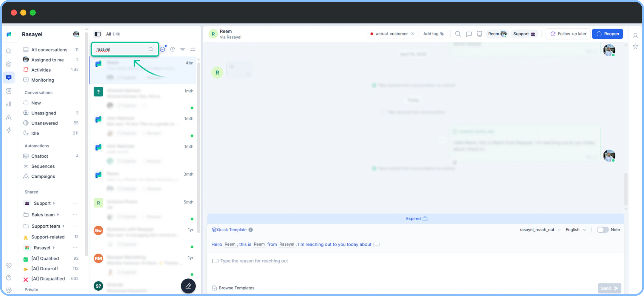Open the [AI] Disqualified view
Screen dimensions: 644x296
tap(51, 279)
